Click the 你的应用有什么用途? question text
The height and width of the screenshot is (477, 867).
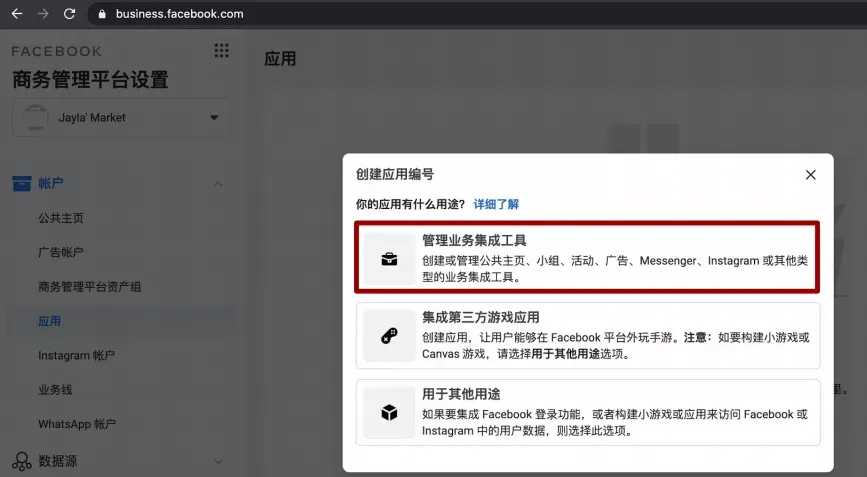pyautogui.click(x=410, y=204)
